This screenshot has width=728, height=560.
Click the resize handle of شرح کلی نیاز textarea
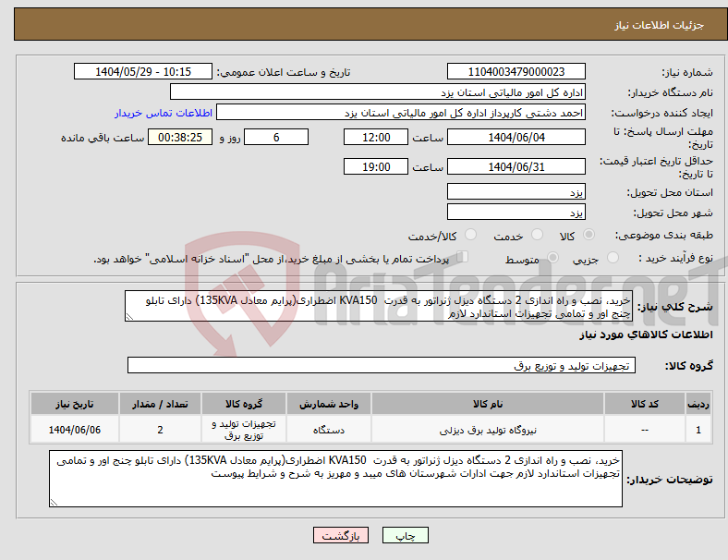click(129, 317)
